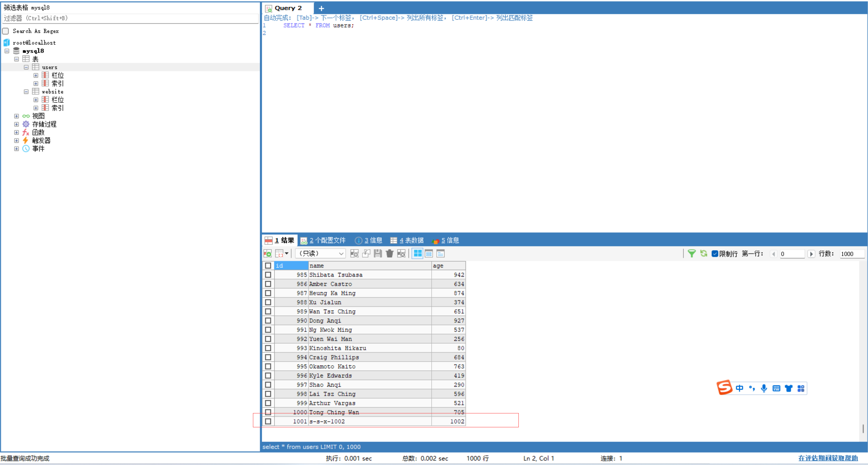Expand the 存储过程 stored procedures node
This screenshot has width=868, height=465.
coord(16,124)
